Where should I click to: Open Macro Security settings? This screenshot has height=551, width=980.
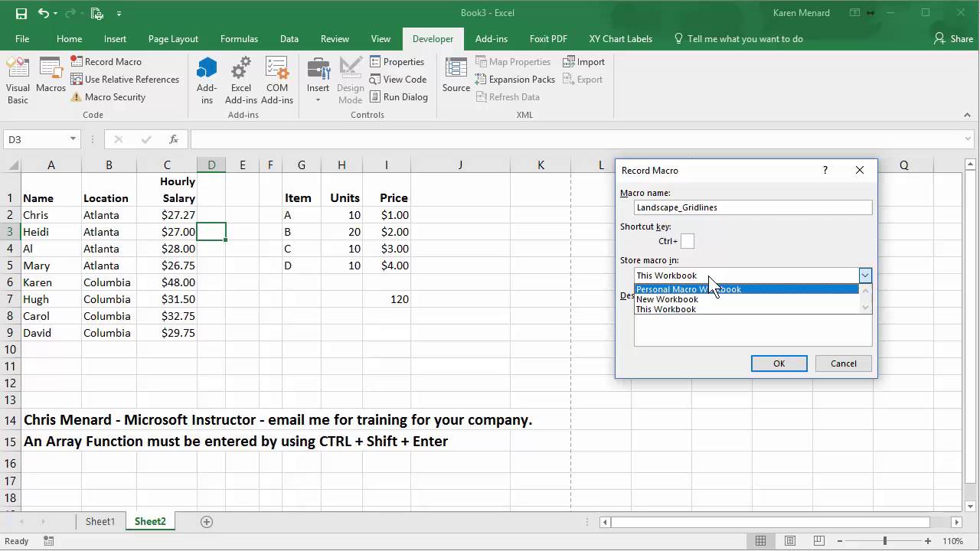tap(108, 97)
